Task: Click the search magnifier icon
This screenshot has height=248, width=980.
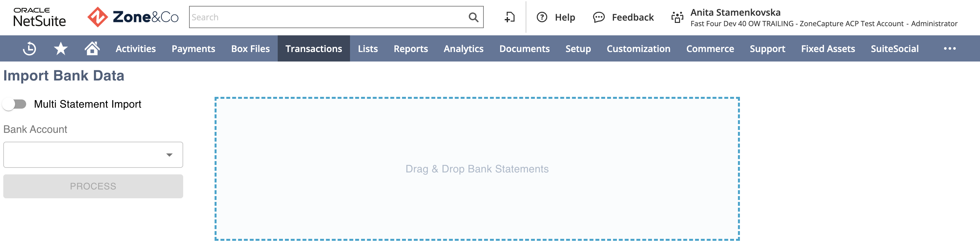Action: click(473, 17)
